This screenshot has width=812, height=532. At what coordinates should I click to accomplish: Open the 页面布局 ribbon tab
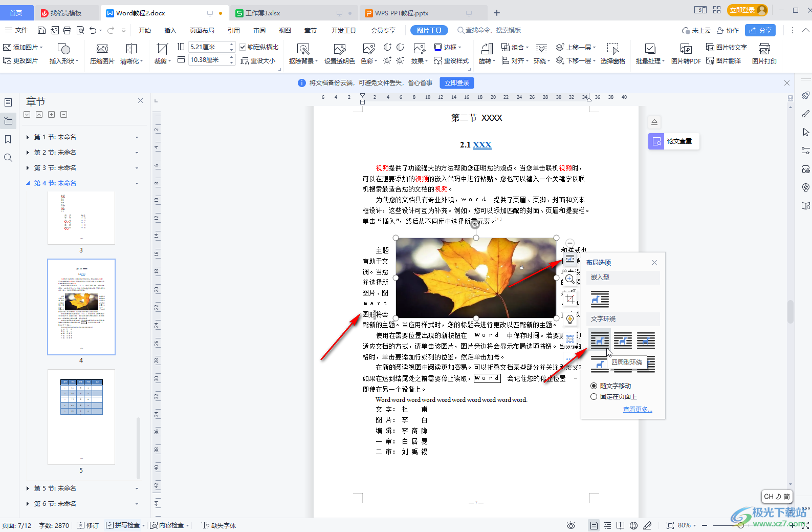202,30
